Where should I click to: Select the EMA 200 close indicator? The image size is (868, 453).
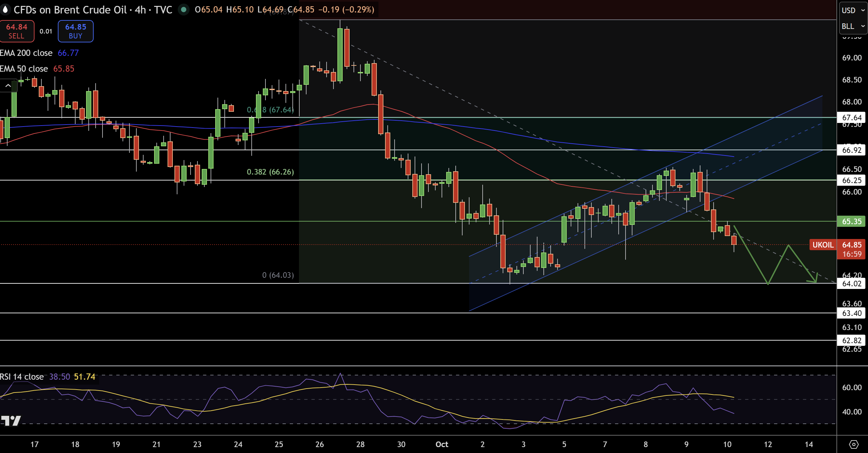pos(26,53)
